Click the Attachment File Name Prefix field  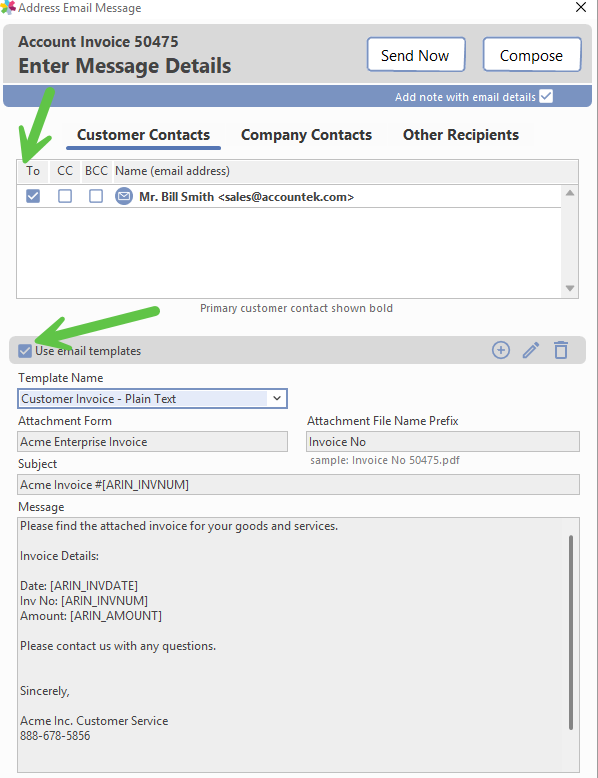click(443, 442)
